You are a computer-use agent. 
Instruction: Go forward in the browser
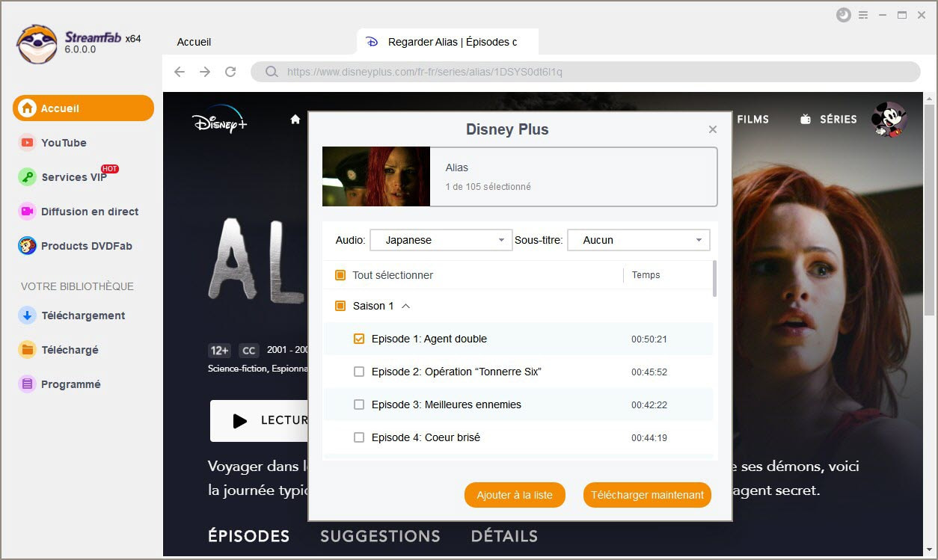click(x=205, y=72)
